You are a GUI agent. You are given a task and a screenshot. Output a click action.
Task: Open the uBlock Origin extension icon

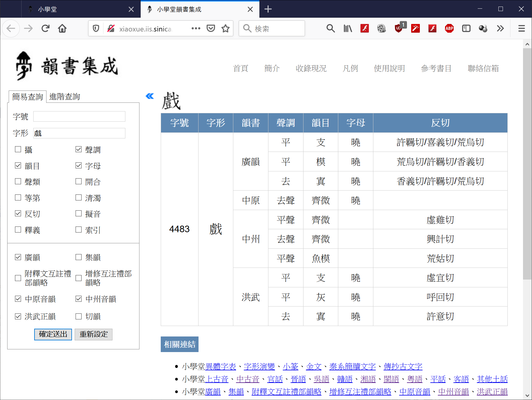point(399,28)
